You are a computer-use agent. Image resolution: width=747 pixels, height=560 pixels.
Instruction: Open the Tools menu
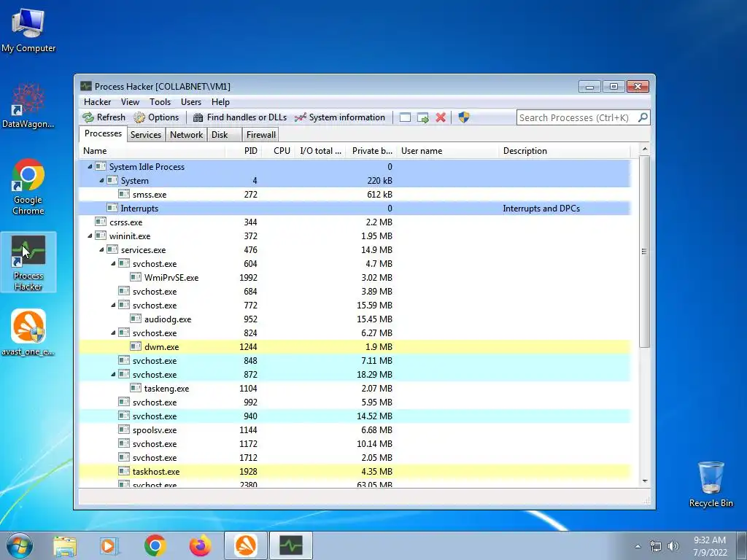pyautogui.click(x=160, y=102)
